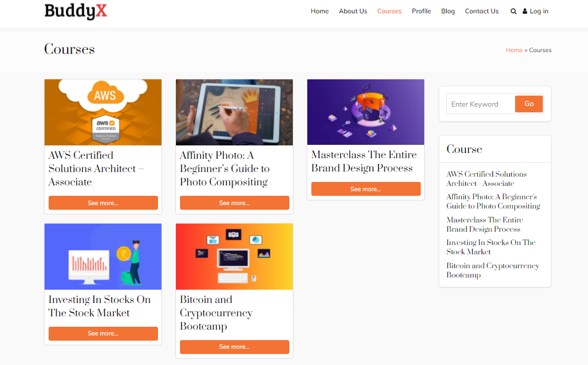This screenshot has height=365, width=588.
Task: Click the Courses breadcrumb text
Action: coord(540,50)
